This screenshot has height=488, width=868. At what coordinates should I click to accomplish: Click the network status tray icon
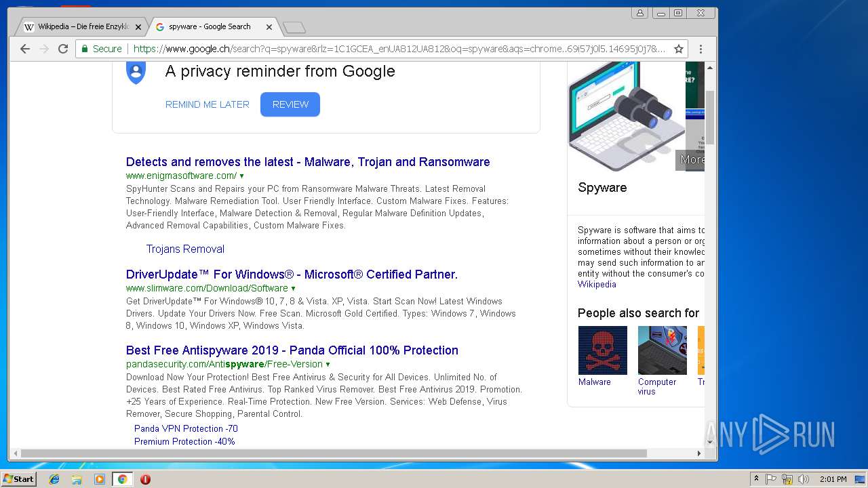[x=787, y=479]
